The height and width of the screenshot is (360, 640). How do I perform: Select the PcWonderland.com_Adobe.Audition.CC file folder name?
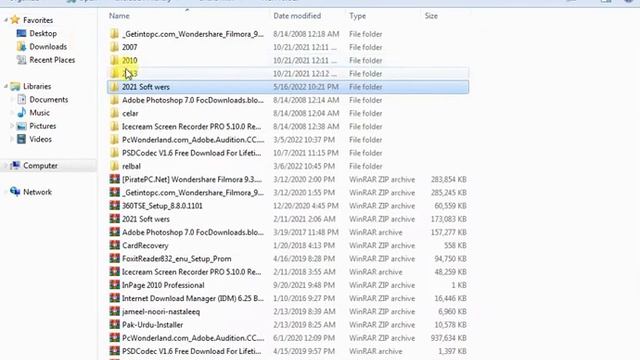click(193, 140)
